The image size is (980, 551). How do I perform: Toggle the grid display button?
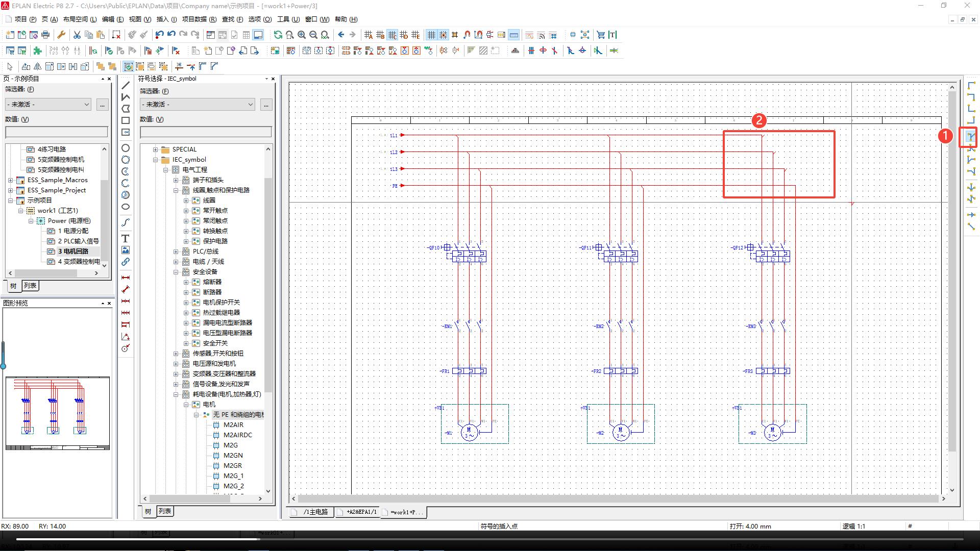(x=431, y=35)
